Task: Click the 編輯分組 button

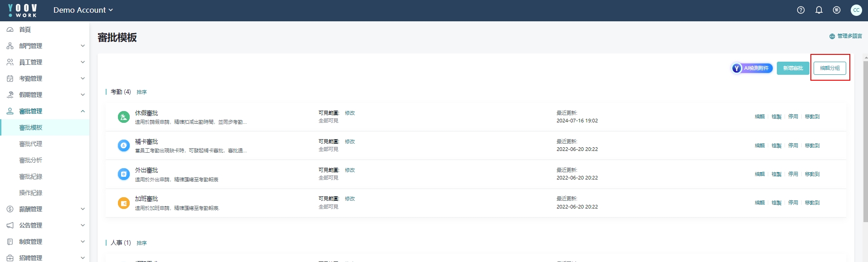Action: click(829, 68)
